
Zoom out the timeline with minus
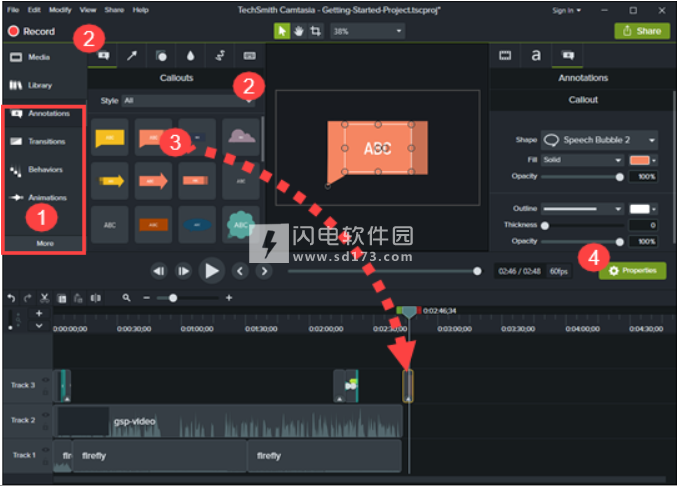[x=146, y=298]
